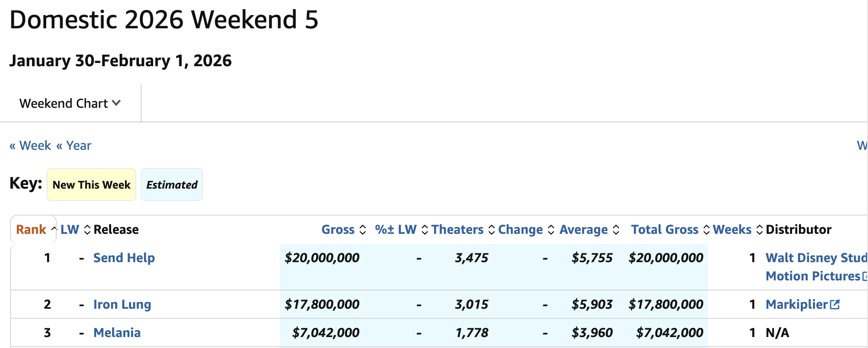Open the Iron Lung release page
This screenshot has width=868, height=348.
[x=122, y=305]
